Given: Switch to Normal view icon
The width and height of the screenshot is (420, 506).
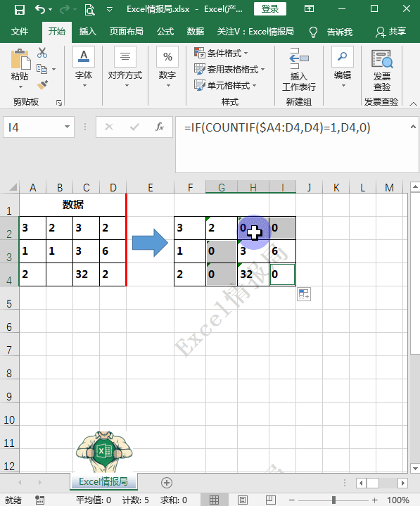Looking at the screenshot, I should (214, 500).
